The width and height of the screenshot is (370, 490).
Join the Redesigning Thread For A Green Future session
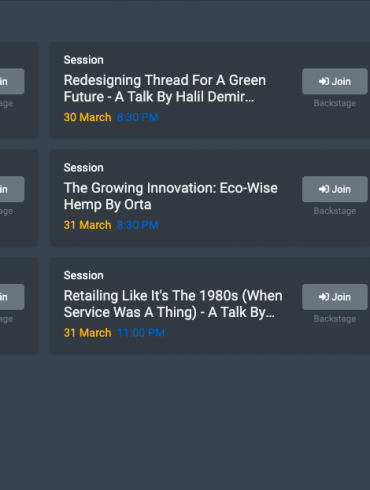coord(335,81)
